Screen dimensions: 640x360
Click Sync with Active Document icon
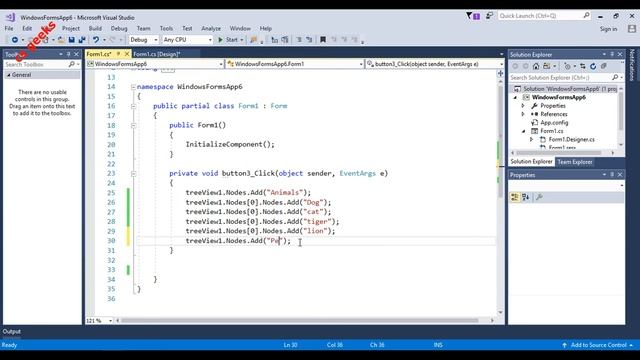pyautogui.click(x=582, y=66)
